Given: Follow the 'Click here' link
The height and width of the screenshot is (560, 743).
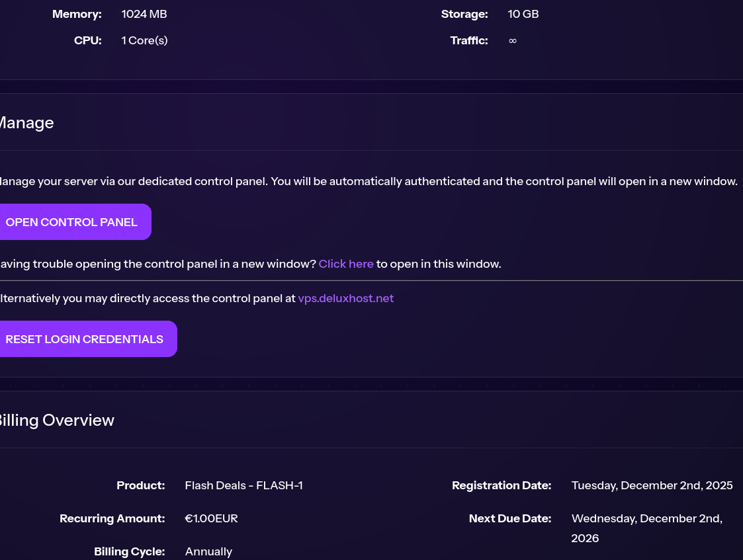Looking at the screenshot, I should click(x=346, y=264).
